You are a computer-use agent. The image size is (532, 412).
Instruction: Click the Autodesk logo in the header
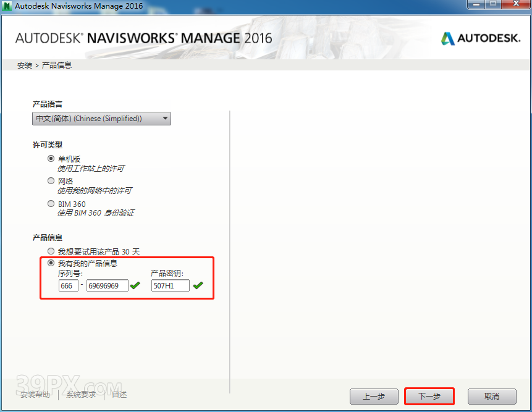click(x=480, y=38)
